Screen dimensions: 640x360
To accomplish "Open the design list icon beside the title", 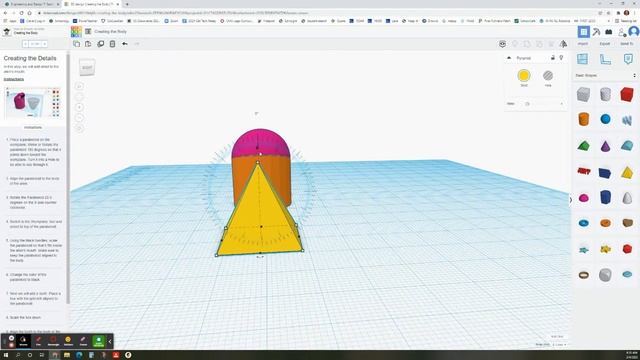I will coord(88,31).
